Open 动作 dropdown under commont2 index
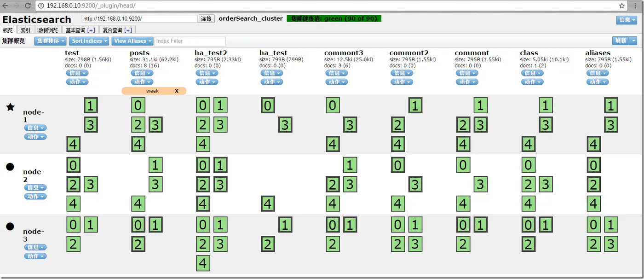This screenshot has width=644, height=279. pyautogui.click(x=402, y=82)
